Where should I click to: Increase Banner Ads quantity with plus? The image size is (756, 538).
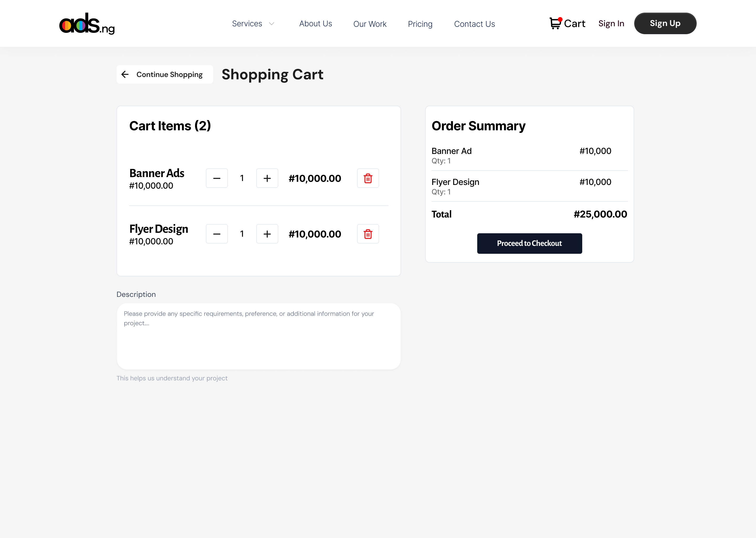267,178
